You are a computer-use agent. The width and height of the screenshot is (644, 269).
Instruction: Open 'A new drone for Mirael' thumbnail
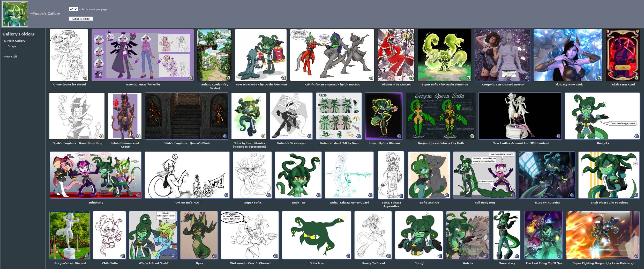point(69,55)
